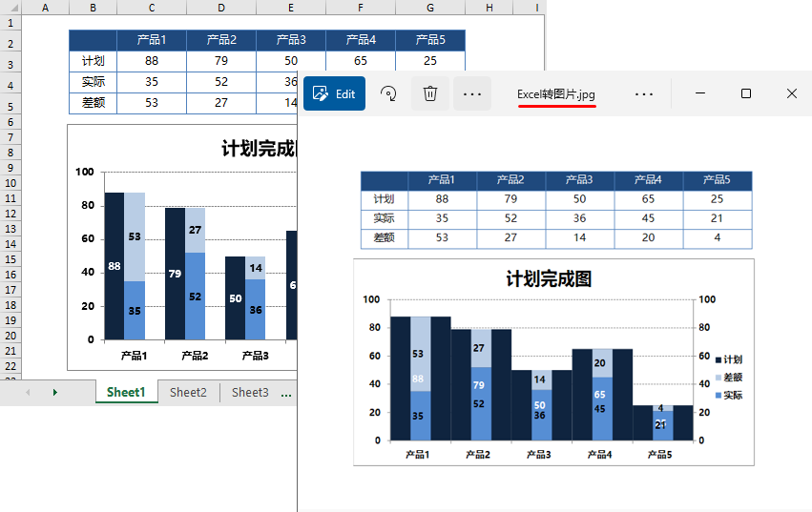Image resolution: width=812 pixels, height=512 pixels.
Task: Click legend entry 实际 in the image
Action: pos(729,396)
